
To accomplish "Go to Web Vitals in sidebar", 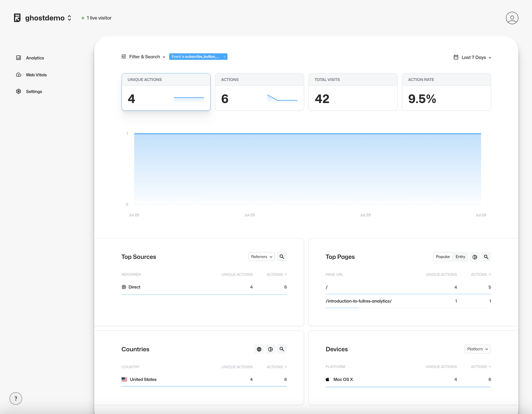I will [36, 75].
